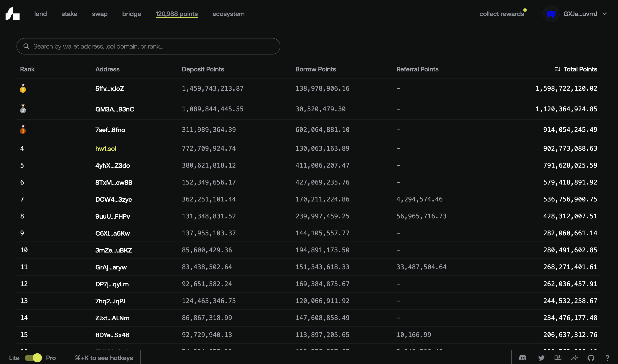Click deposit points 124,465,346.75
618x364 pixels.
(209, 301)
